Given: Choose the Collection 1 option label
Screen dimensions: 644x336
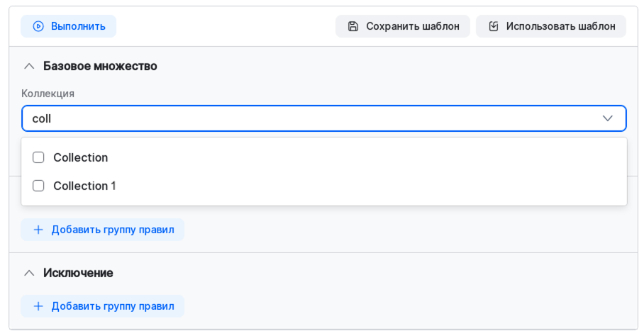Looking at the screenshot, I should point(84,186).
